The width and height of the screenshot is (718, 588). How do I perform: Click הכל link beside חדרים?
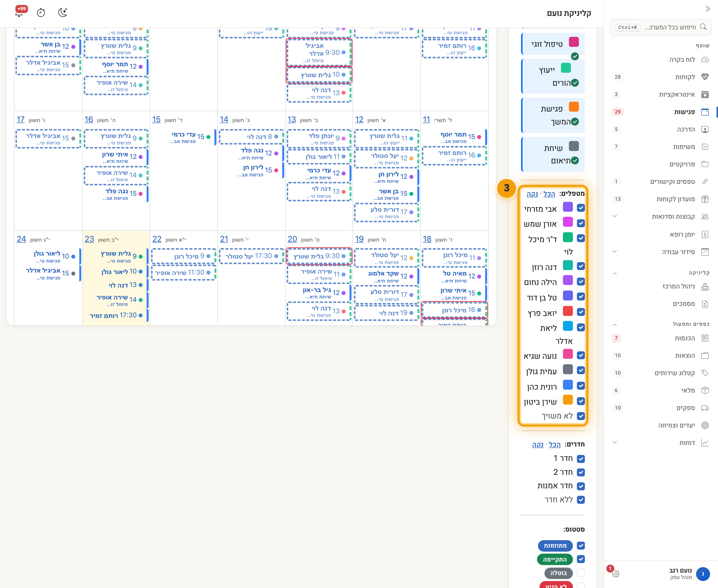[555, 444]
